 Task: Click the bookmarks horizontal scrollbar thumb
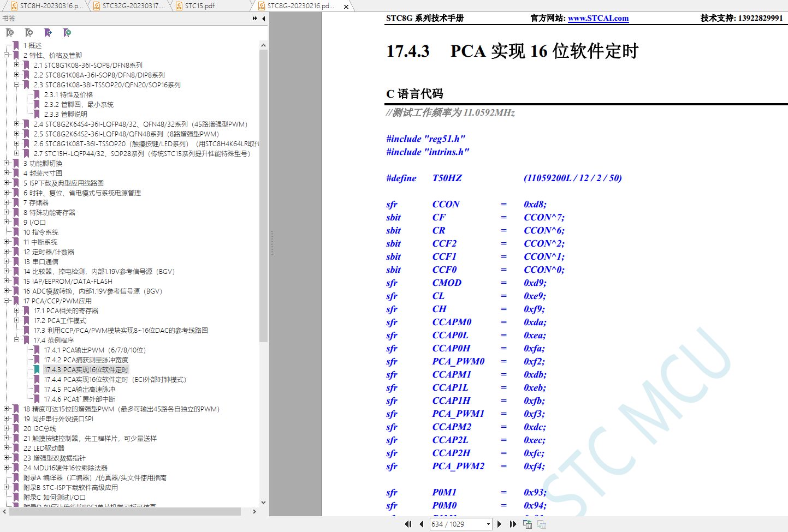point(125,511)
